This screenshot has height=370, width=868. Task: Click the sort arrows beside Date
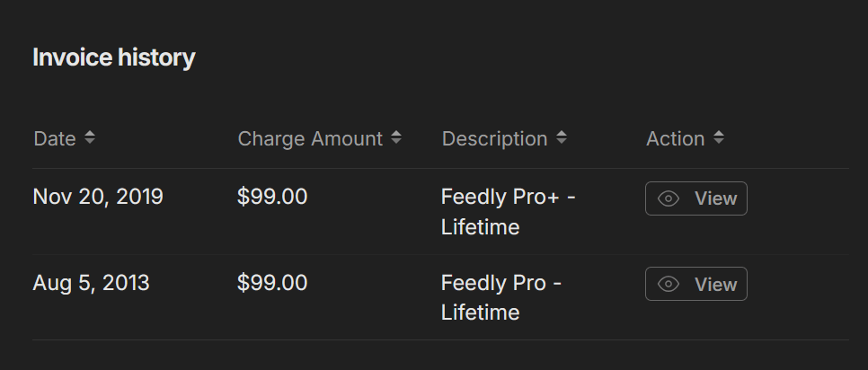pos(89,138)
